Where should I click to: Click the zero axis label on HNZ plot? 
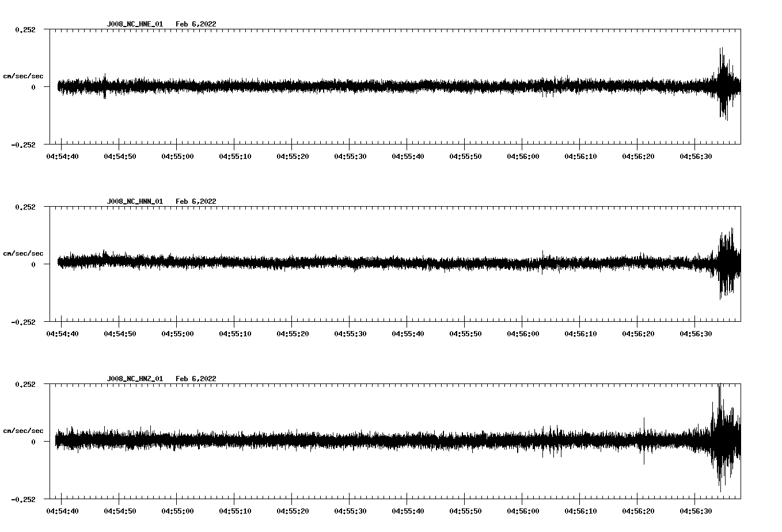[33, 442]
